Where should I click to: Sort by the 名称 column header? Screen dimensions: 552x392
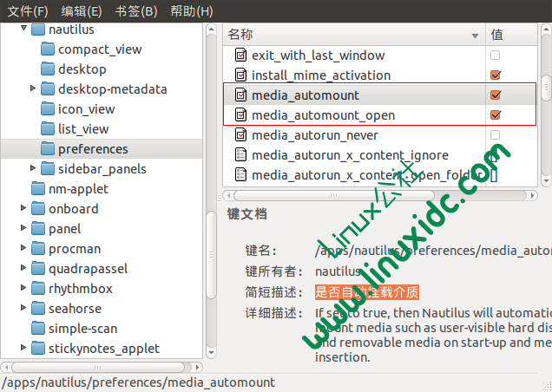(347, 35)
